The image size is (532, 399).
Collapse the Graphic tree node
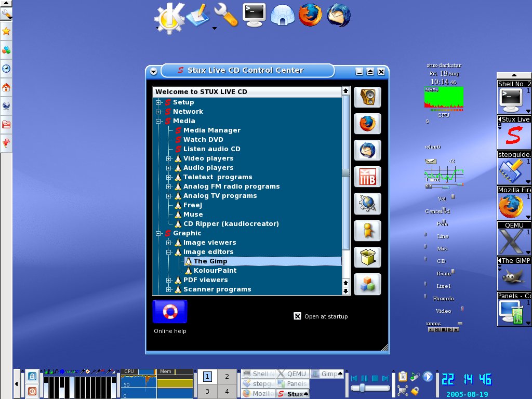point(158,233)
